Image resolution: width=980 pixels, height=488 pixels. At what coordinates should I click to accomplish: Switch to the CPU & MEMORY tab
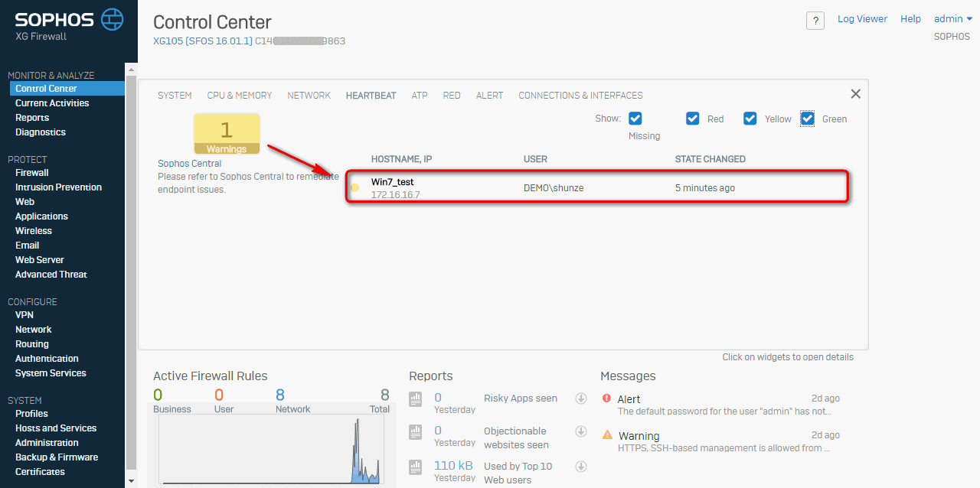[x=240, y=96]
